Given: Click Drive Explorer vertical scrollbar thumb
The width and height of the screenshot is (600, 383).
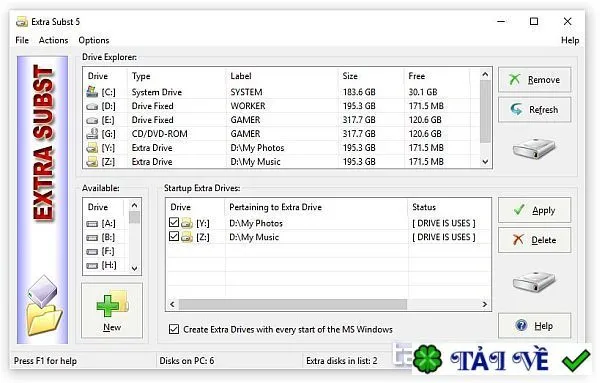Looking at the screenshot, I should pyautogui.click(x=485, y=111).
